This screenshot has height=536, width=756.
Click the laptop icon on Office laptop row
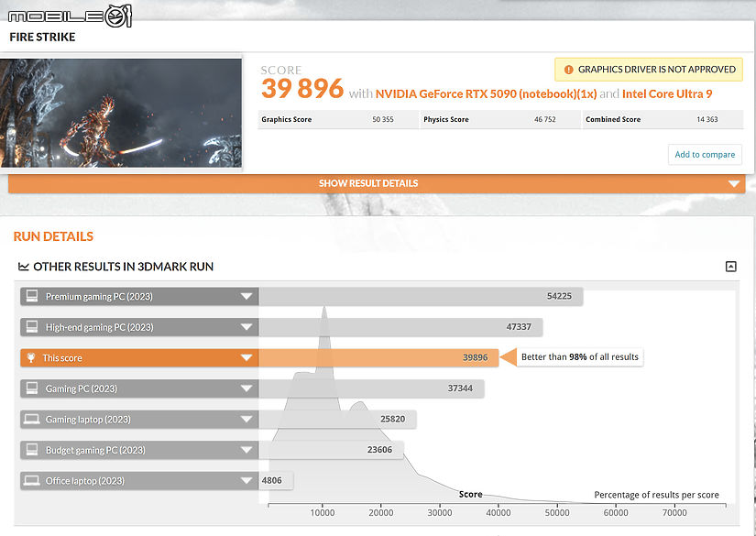click(32, 480)
